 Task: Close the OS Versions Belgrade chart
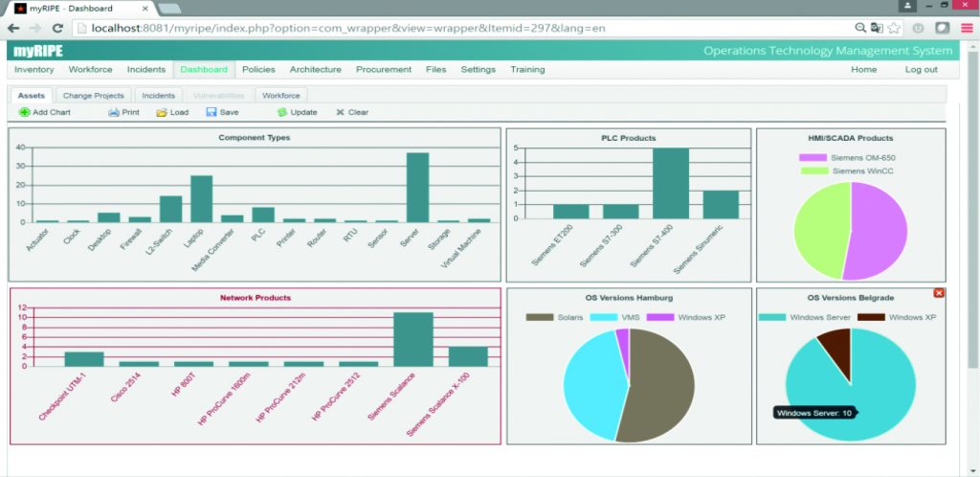coord(938,293)
